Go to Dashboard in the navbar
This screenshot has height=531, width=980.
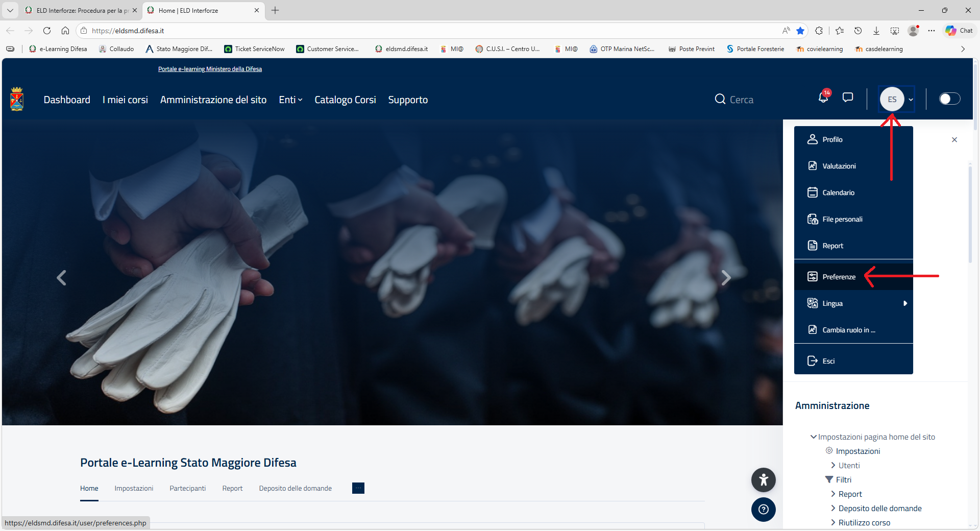coord(67,100)
